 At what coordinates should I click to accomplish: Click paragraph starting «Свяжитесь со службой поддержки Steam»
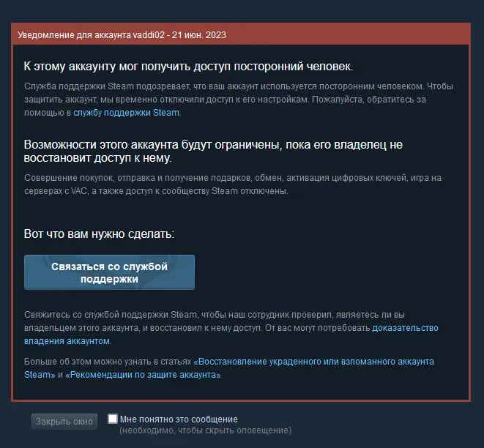click(231, 328)
